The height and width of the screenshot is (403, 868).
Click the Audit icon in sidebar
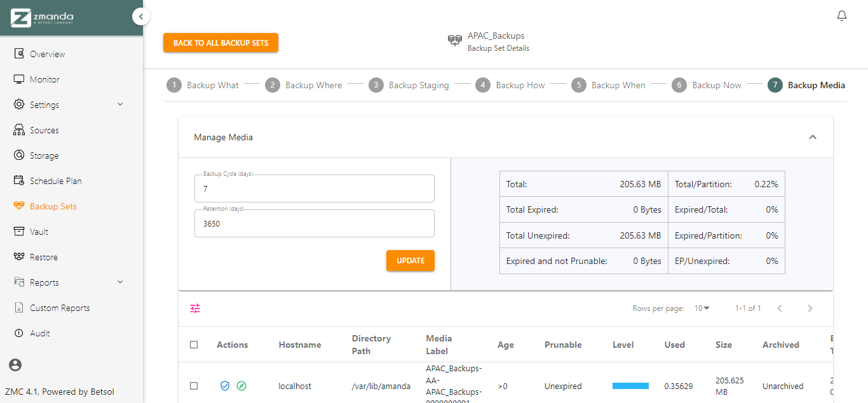click(x=19, y=333)
